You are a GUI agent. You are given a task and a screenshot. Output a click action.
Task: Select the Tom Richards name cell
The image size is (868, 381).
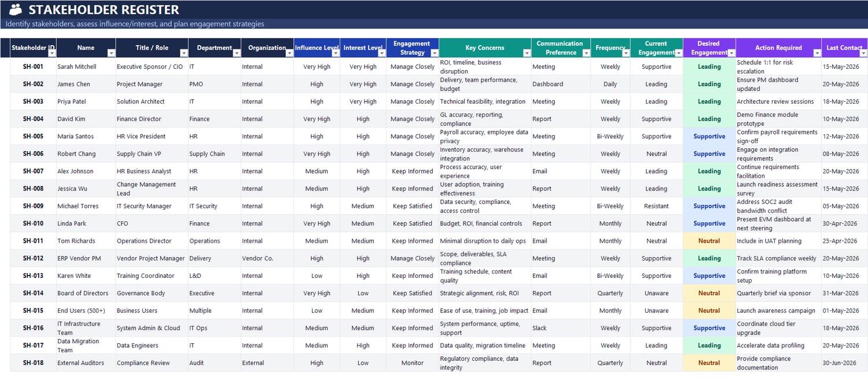pyautogui.click(x=86, y=240)
